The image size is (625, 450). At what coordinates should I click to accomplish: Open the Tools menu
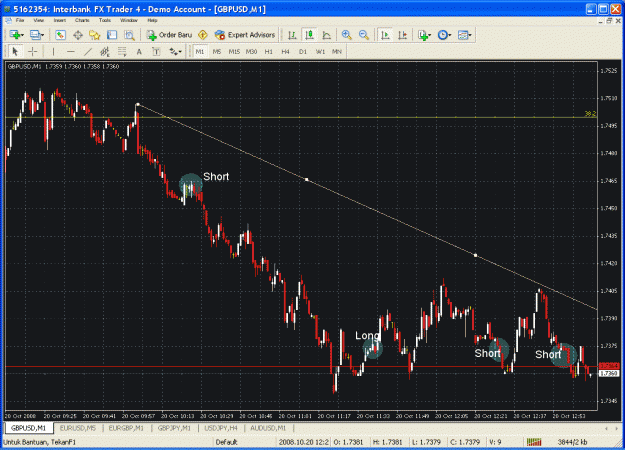[x=105, y=20]
